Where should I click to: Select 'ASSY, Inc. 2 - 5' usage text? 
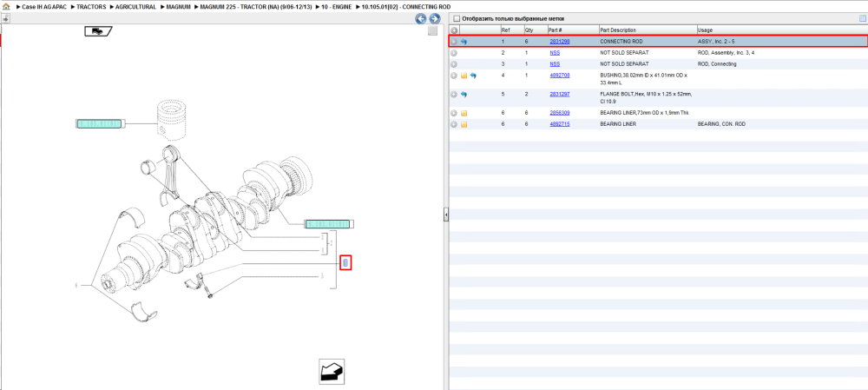tap(716, 42)
